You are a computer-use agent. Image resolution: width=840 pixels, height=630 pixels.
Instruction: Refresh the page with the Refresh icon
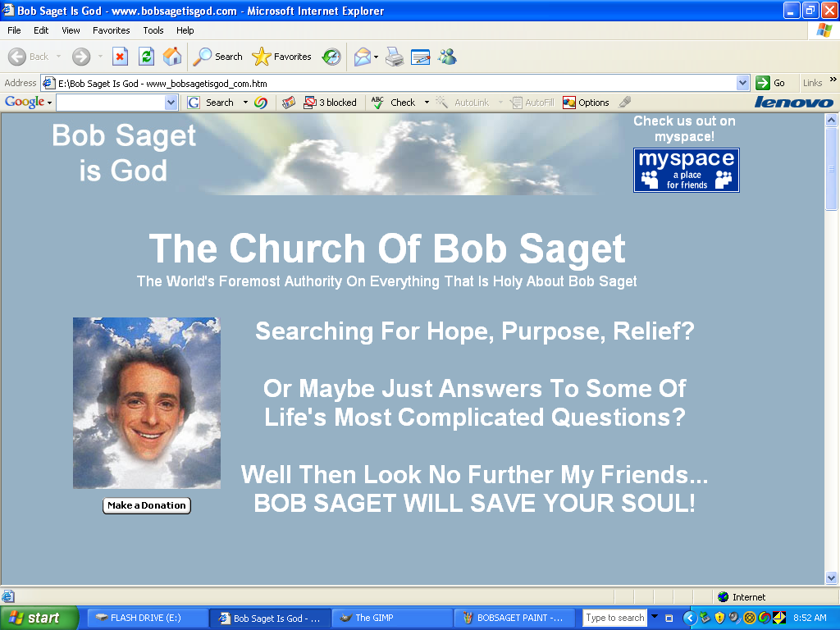[146, 57]
